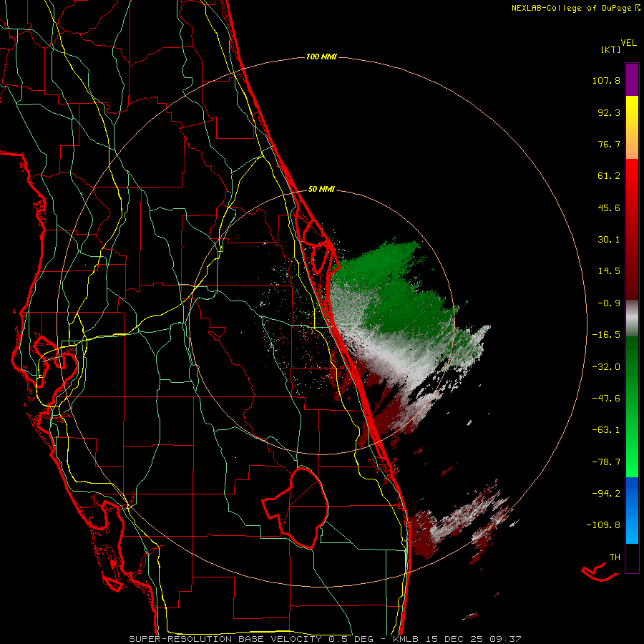
Task: Select the 30.1 velocity scale value
Action: [609, 240]
